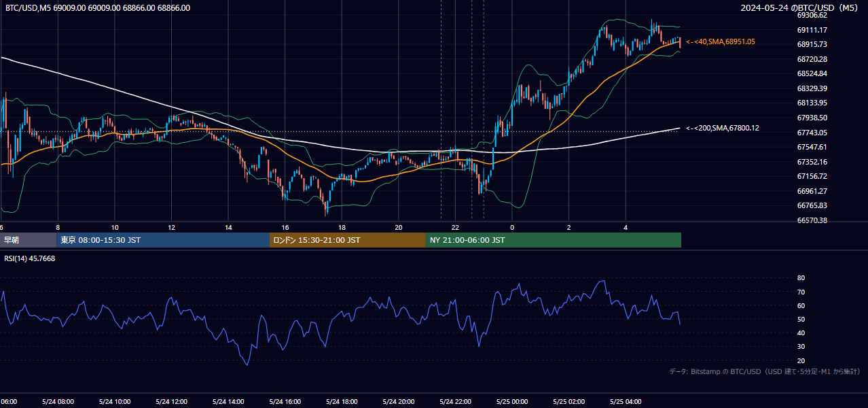Click the 東京 08:00-15:30 JST session bar
The height and width of the screenshot is (408, 868).
click(163, 240)
